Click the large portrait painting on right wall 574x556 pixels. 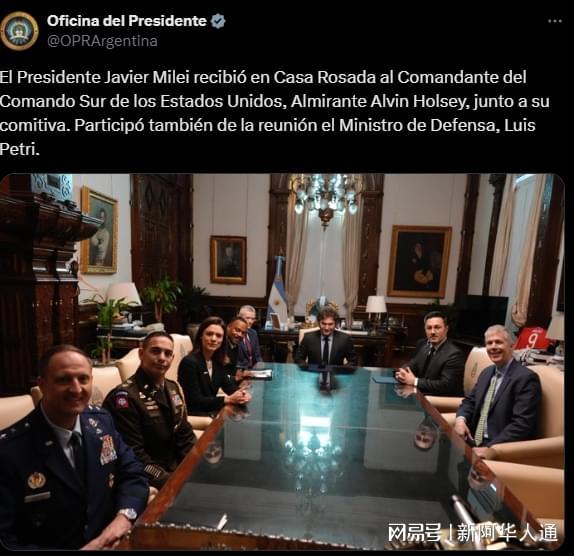pyautogui.click(x=420, y=261)
